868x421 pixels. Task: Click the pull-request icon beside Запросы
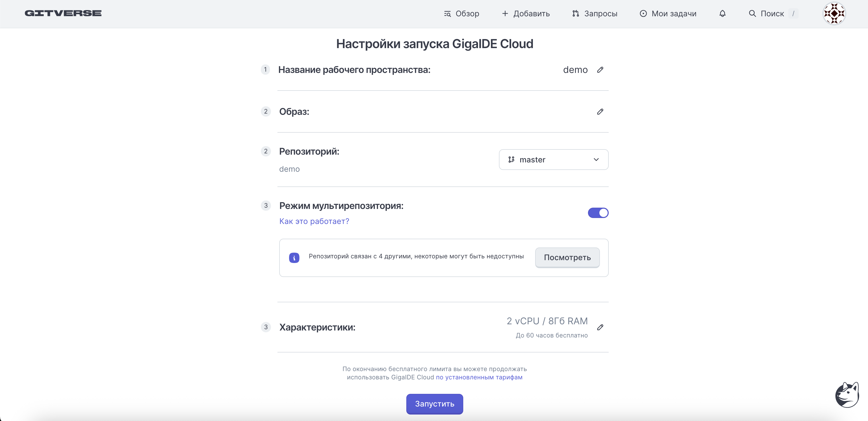pos(576,13)
